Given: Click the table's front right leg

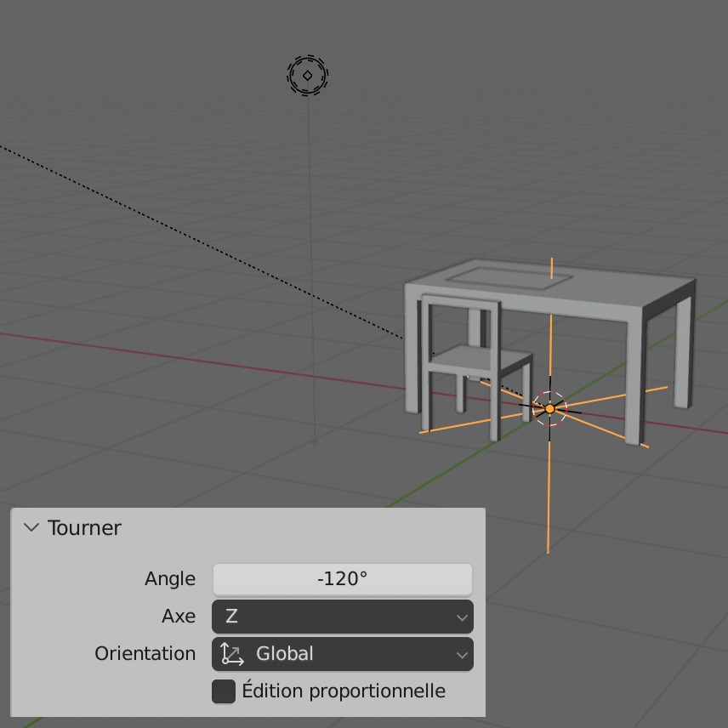Looking at the screenshot, I should 634,383.
